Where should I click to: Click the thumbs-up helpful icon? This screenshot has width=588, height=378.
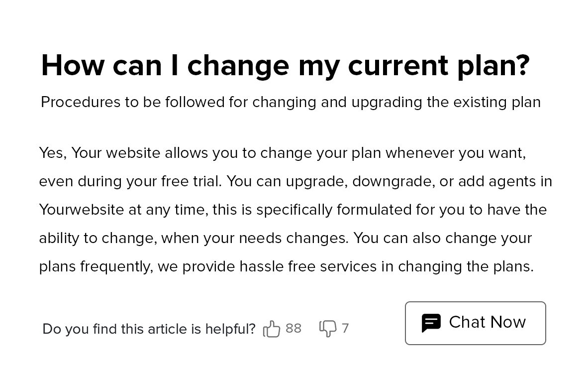272,329
